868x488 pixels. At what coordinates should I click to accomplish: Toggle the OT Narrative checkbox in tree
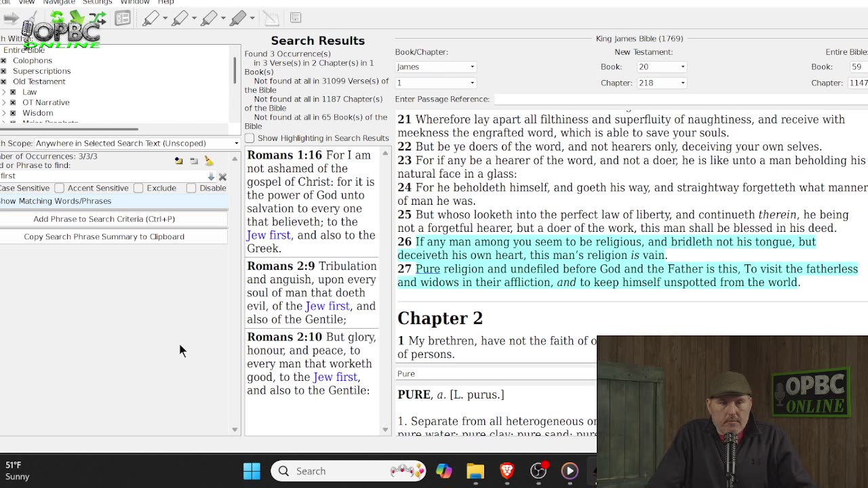tap(13, 103)
